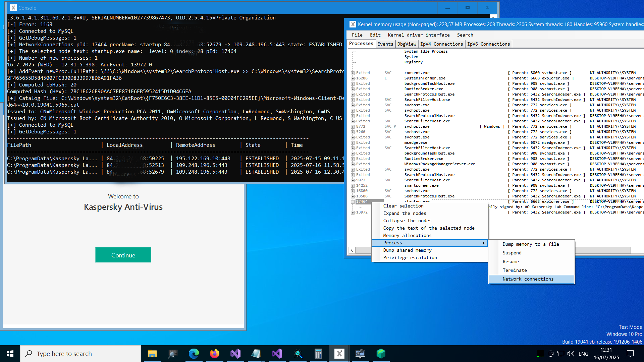Choose Clear selection from the context menu
This screenshot has height=362, width=644.
[430, 206]
